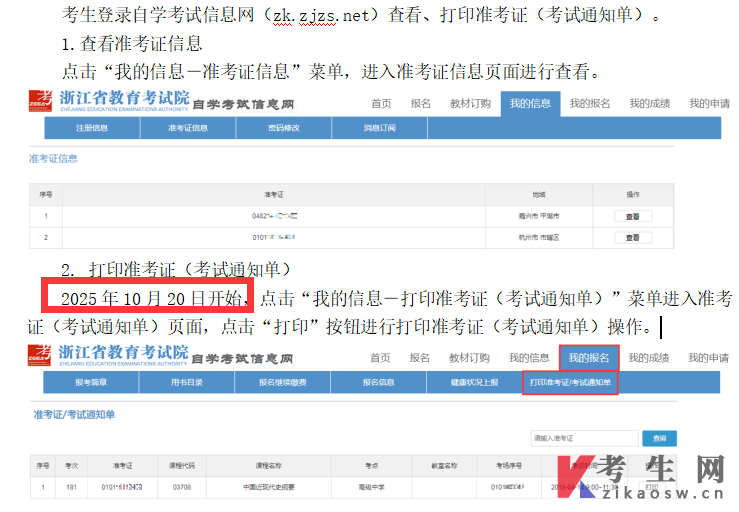Screen dimensions: 739x512
Task: Open the highlighted 我的信息 tab
Action: point(529,103)
